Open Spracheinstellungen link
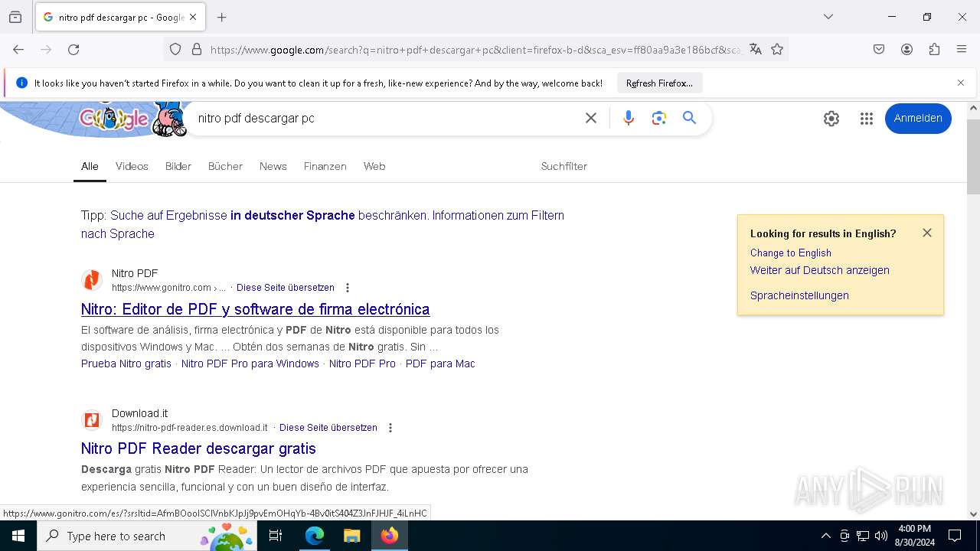 click(x=799, y=295)
